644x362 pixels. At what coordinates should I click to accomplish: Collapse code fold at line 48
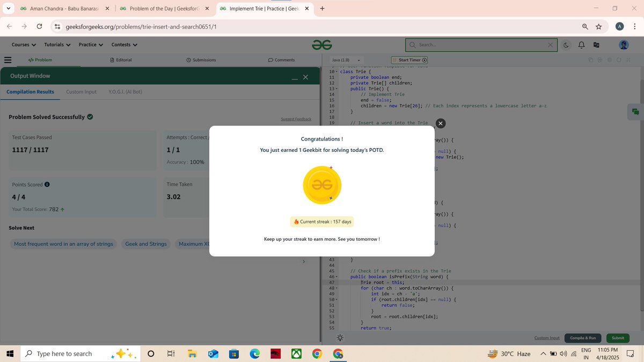pyautogui.click(x=336, y=288)
